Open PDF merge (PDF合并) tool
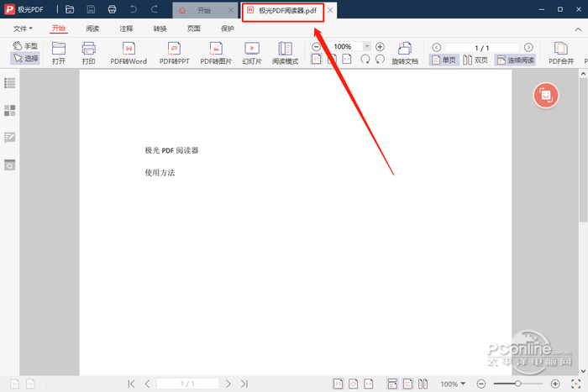The width and height of the screenshot is (588, 392). (x=561, y=53)
